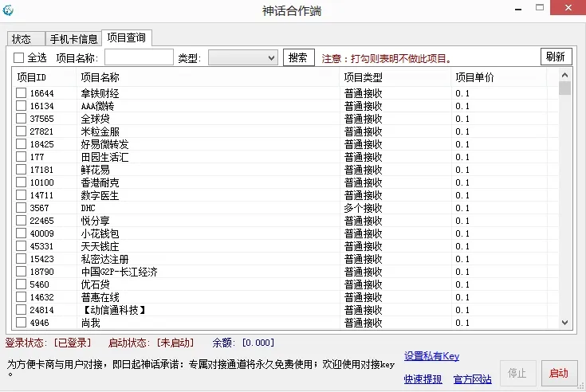Viewport: 586px width, 392px height.
Task: Follow the 快速提现 link
Action: [x=423, y=379]
